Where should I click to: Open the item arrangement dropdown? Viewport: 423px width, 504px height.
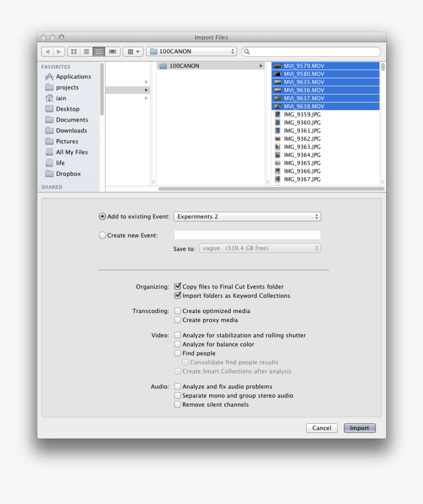pyautogui.click(x=133, y=51)
